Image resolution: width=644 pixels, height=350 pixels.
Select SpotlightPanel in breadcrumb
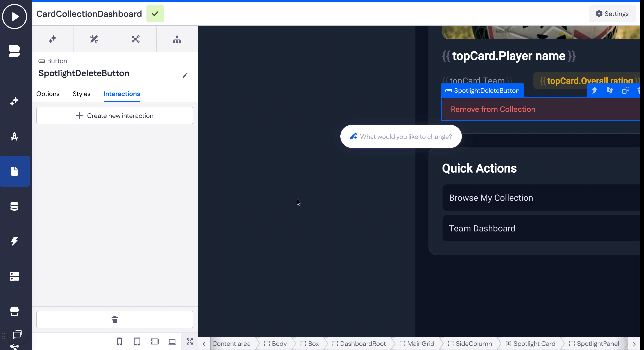(594, 344)
